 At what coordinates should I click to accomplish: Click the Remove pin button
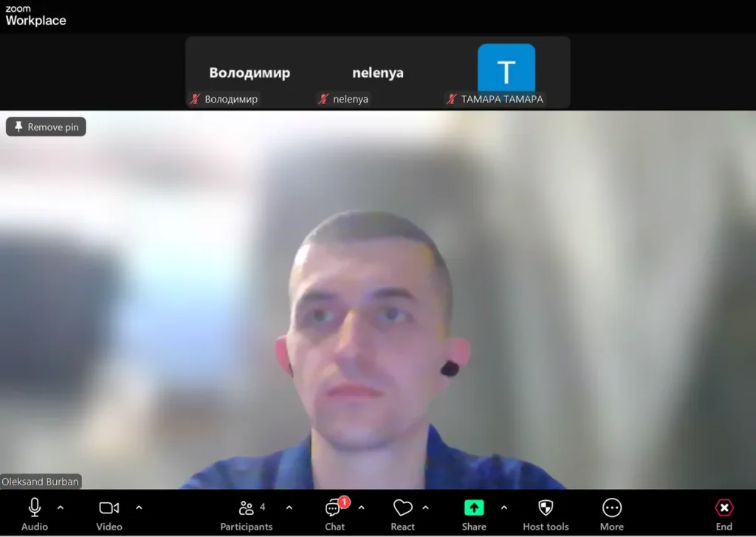pyautogui.click(x=46, y=127)
